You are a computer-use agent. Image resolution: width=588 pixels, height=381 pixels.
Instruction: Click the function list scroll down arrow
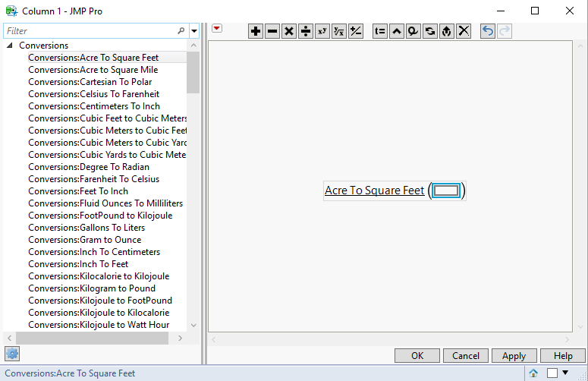tap(193, 325)
